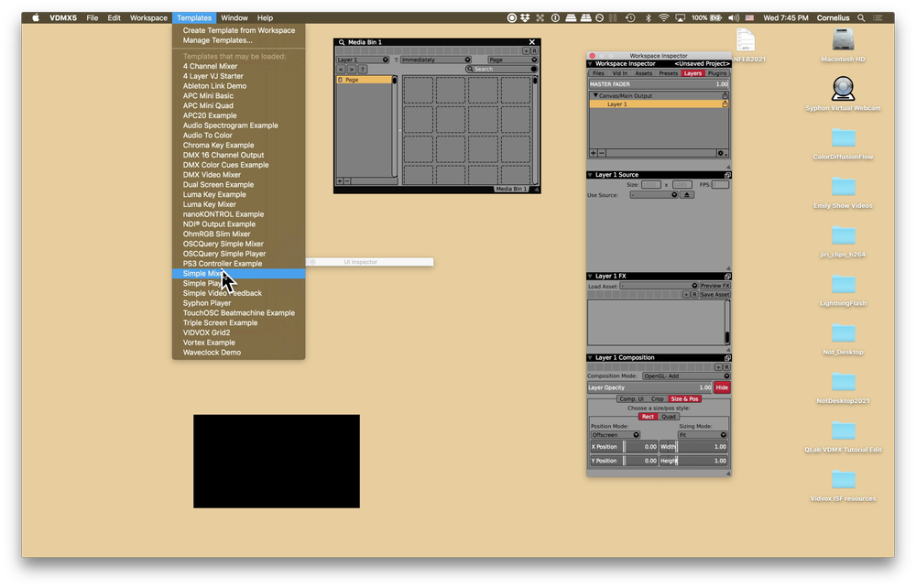916x588 pixels.
Task: Open the Workspace menu in menu bar
Action: click(x=148, y=17)
